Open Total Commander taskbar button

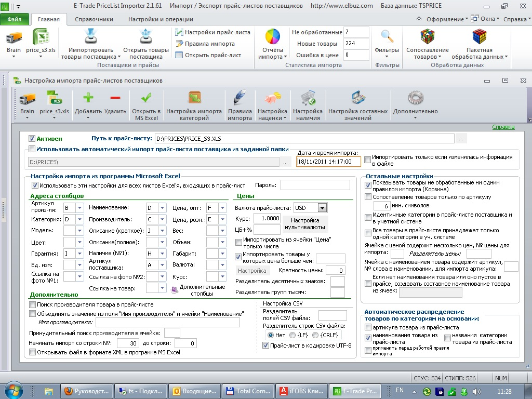click(x=248, y=391)
